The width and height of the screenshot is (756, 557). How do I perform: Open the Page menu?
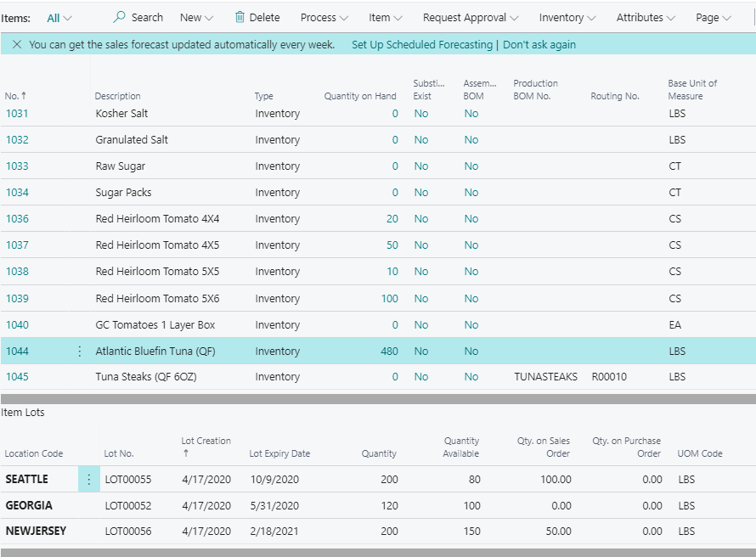[x=713, y=17]
